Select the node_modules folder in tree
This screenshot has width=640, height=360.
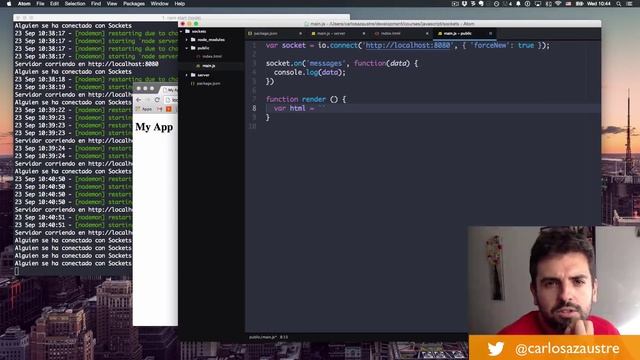211,40
